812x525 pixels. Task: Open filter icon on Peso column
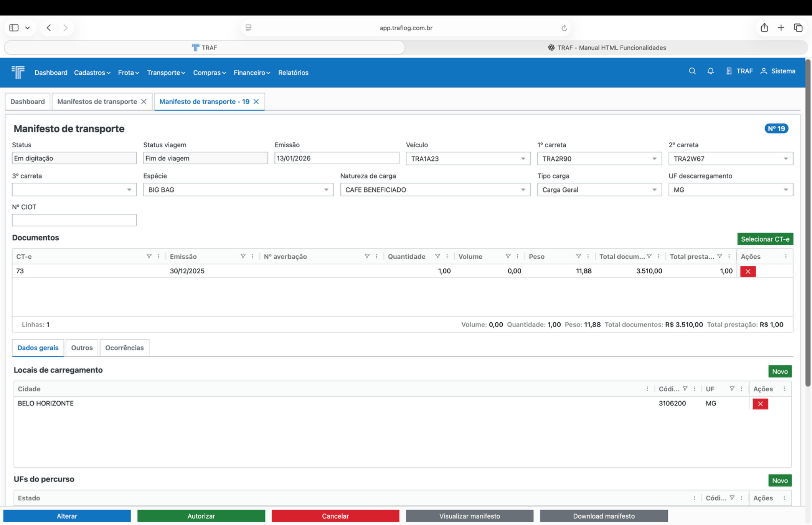(578, 256)
